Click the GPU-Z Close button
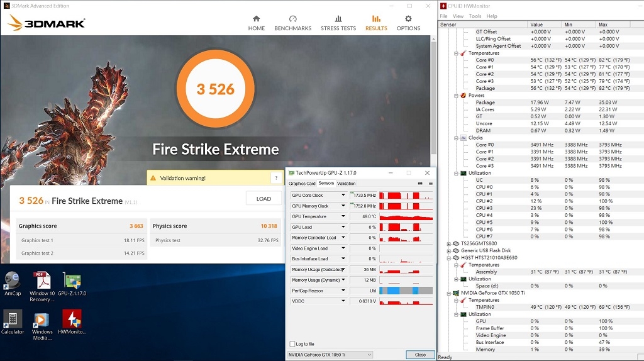 click(420, 355)
